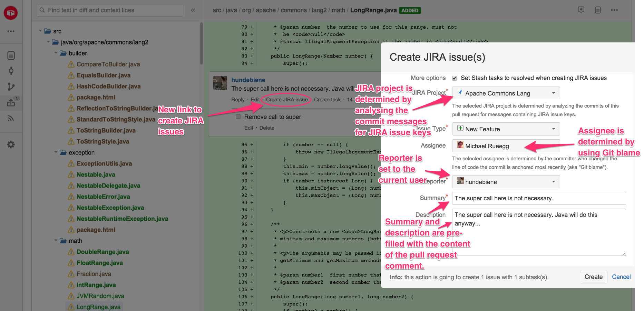Screen dimensions: 644x311
Task: Click the ADDED status badge
Action: (410, 10)
